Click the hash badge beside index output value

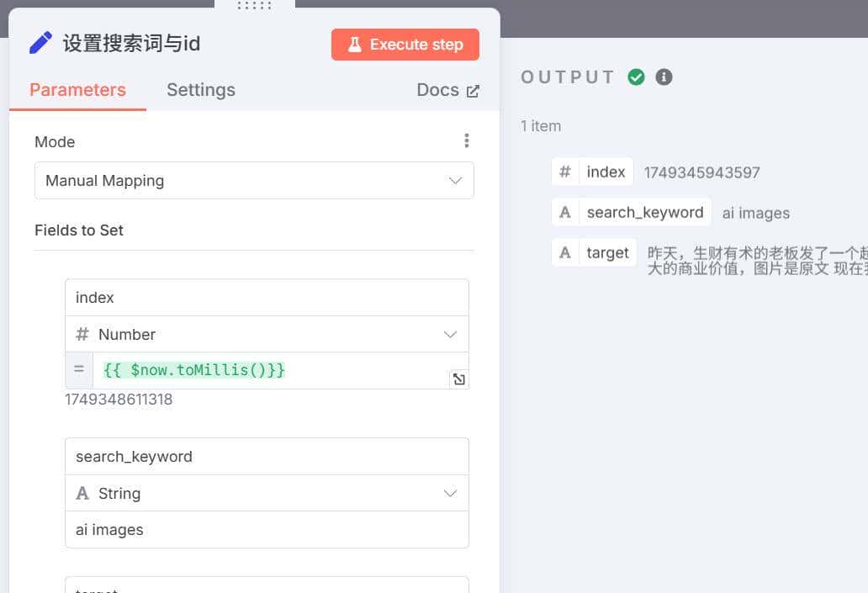point(565,172)
